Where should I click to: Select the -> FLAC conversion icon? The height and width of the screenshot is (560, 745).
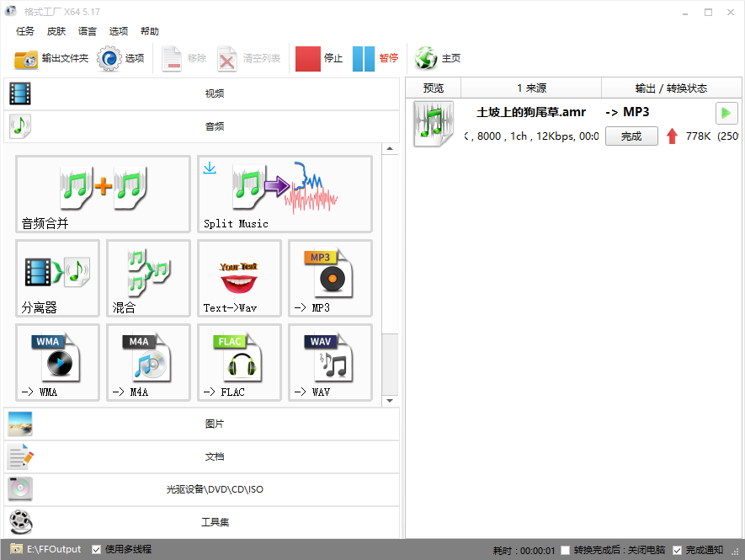click(239, 362)
